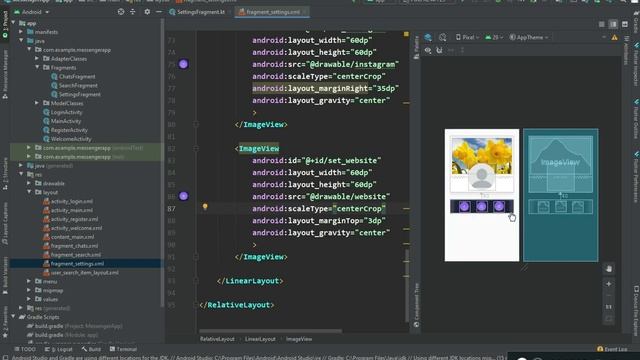Click the ImageView breadcrumb
The width and height of the screenshot is (640, 360).
pyautogui.click(x=299, y=339)
